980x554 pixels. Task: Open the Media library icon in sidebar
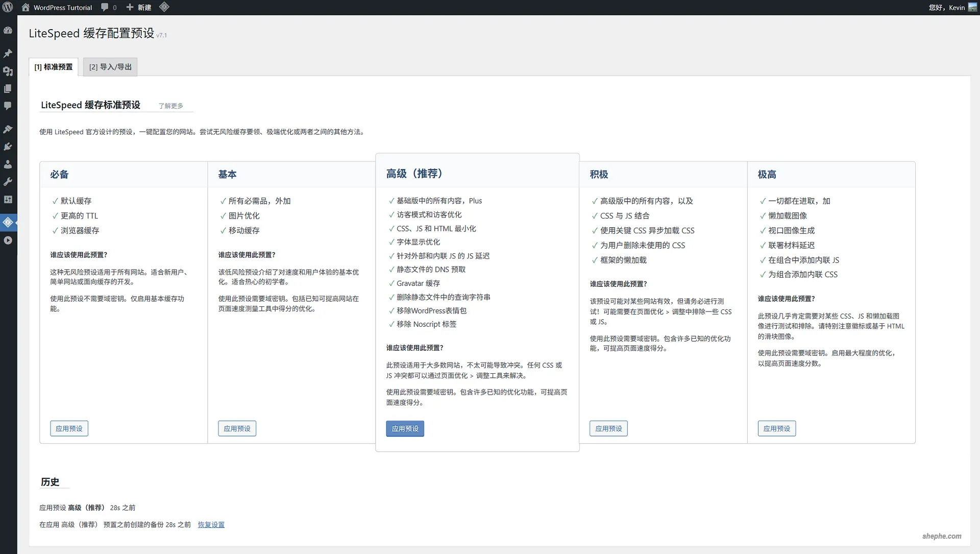[8, 72]
